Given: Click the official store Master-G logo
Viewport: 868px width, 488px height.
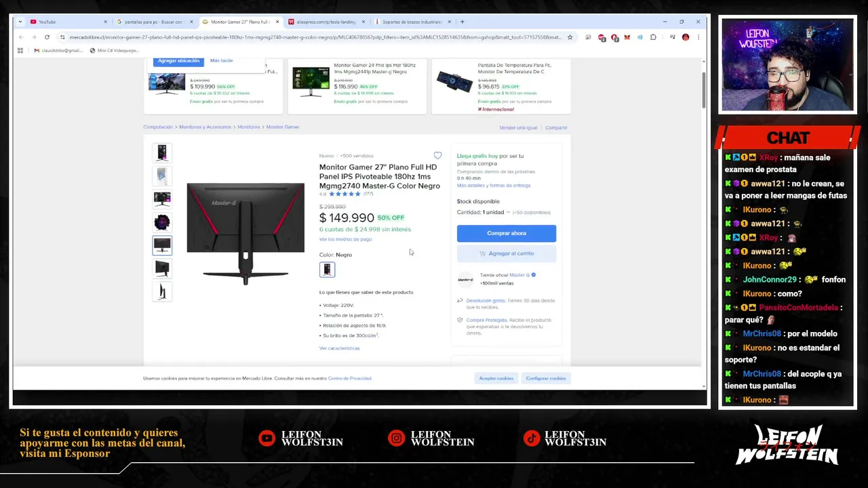Looking at the screenshot, I should click(465, 279).
